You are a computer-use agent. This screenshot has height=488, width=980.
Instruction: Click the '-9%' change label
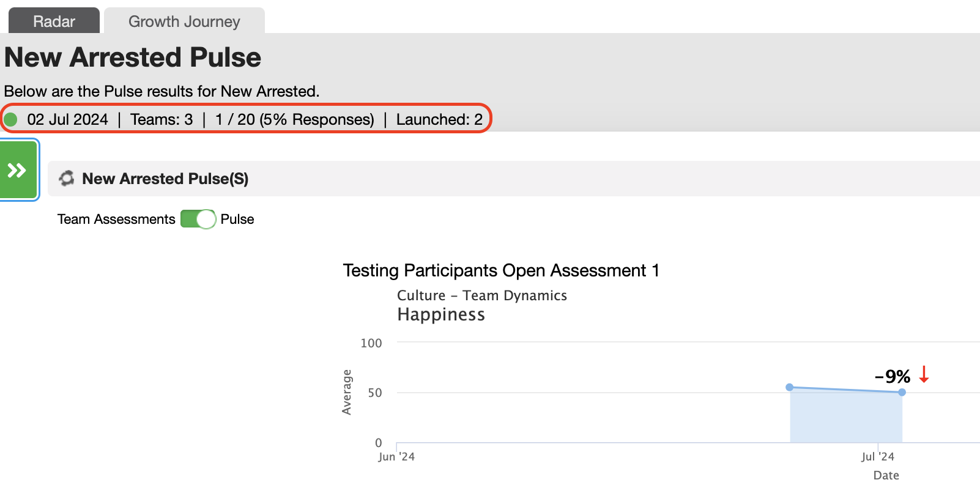pyautogui.click(x=893, y=376)
